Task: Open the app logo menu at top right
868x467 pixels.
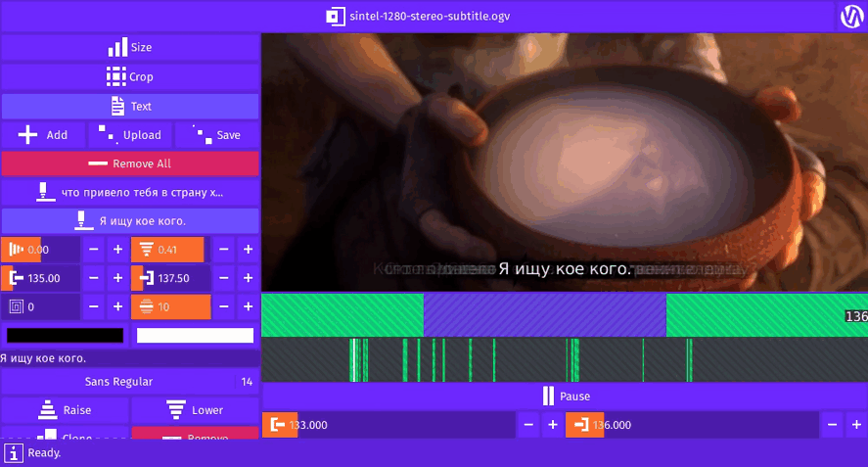Action: click(851, 16)
